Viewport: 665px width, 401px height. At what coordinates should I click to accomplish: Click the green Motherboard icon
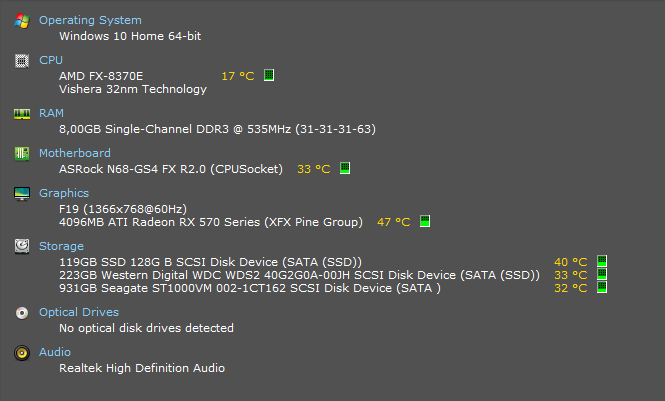click(22, 153)
